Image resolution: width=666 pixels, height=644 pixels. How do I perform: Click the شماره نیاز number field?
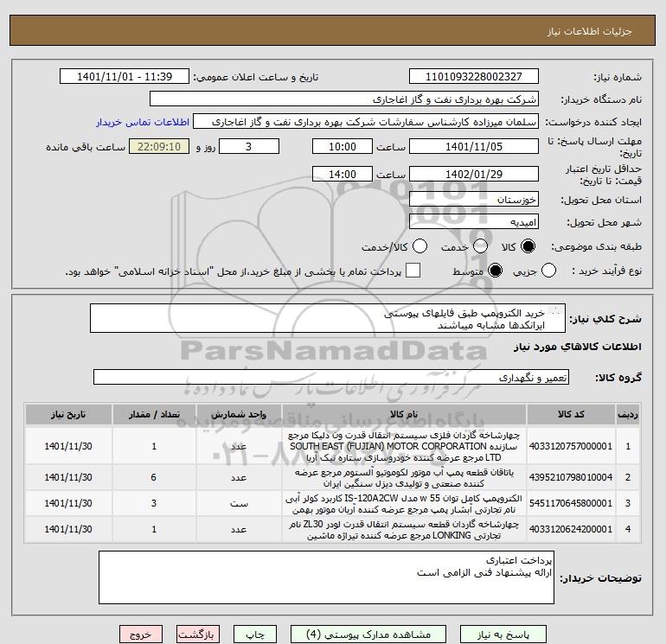(x=474, y=77)
